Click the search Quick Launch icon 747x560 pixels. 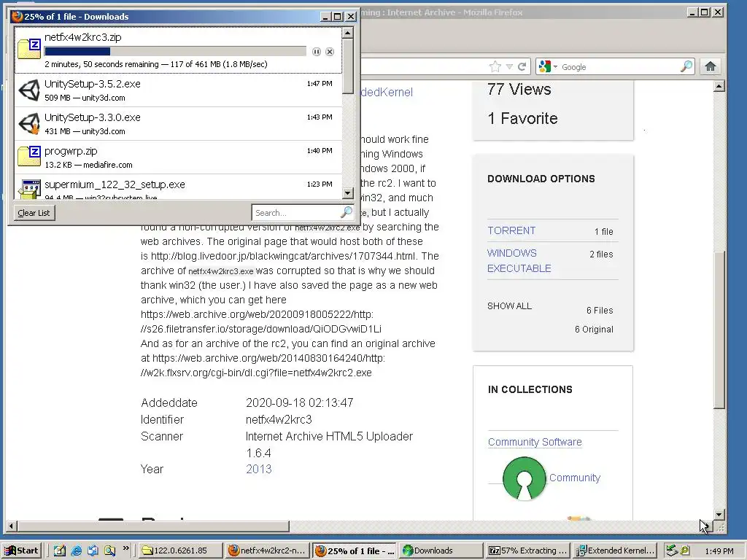[109, 551]
